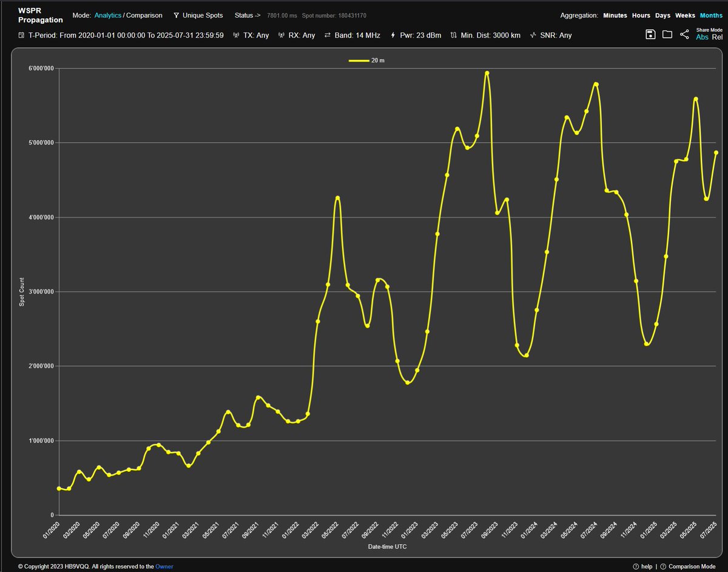This screenshot has height=572, width=728.
Task: Open the RX: Any filter
Action: (x=297, y=35)
